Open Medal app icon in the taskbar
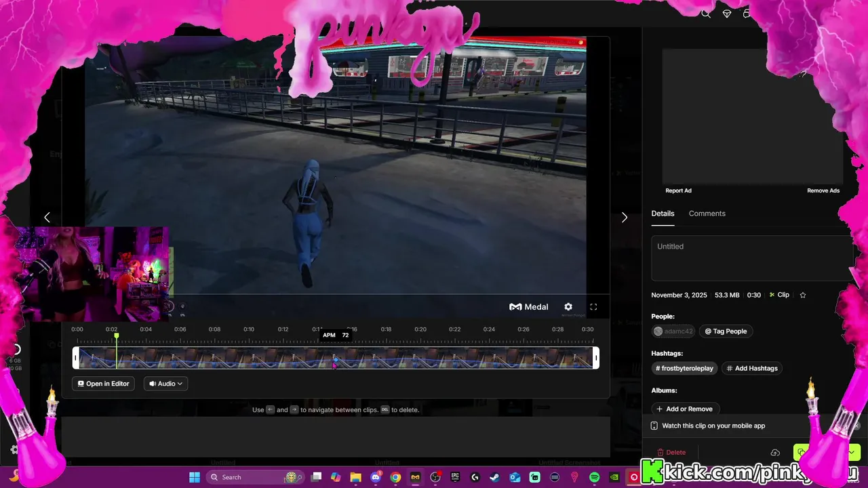868x488 pixels. point(415,477)
